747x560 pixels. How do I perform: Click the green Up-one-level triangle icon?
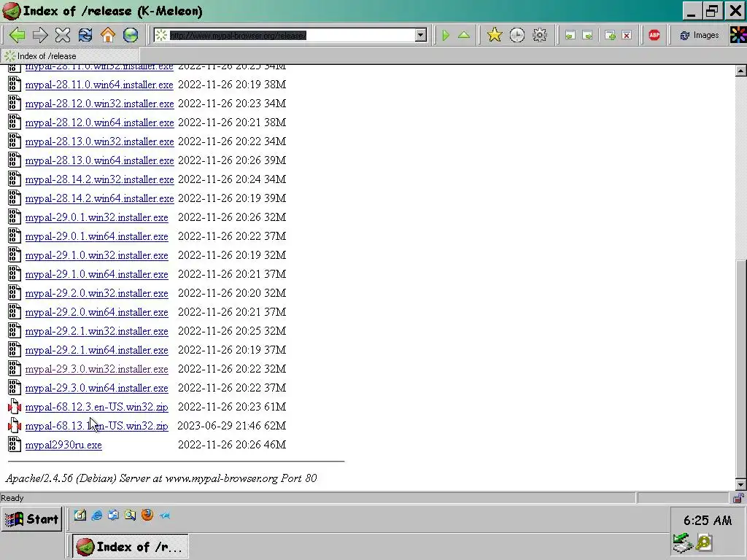pyautogui.click(x=464, y=35)
